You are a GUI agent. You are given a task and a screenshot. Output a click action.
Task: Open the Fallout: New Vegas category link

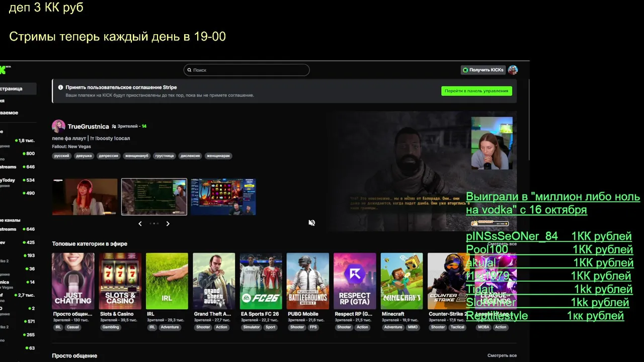(71, 147)
